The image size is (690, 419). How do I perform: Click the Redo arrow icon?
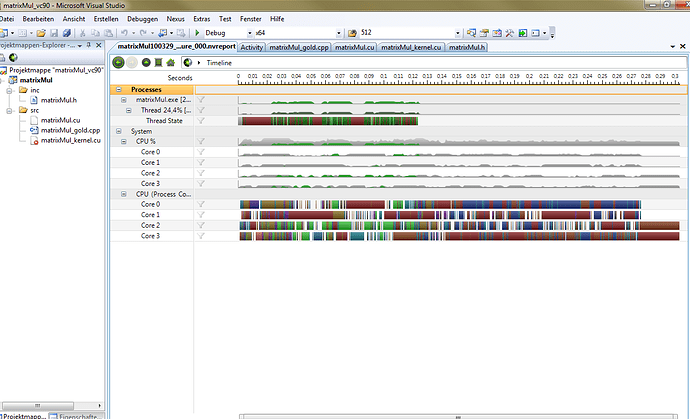tap(143, 33)
